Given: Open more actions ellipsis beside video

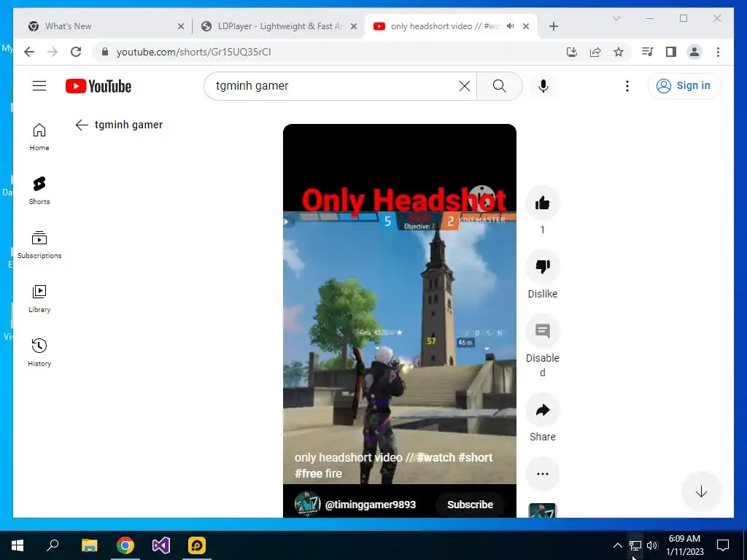Looking at the screenshot, I should [542, 474].
